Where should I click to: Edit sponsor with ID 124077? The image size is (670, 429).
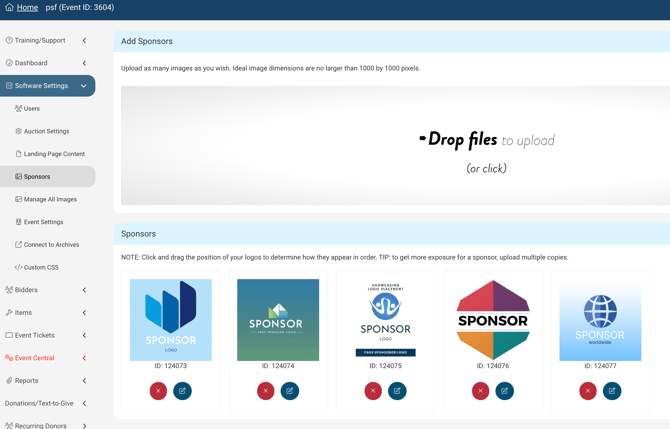(612, 391)
